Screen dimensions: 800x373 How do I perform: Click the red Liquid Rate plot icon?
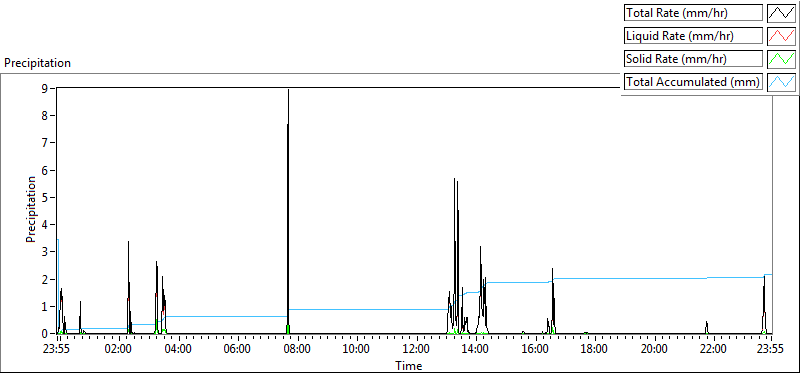click(x=781, y=36)
